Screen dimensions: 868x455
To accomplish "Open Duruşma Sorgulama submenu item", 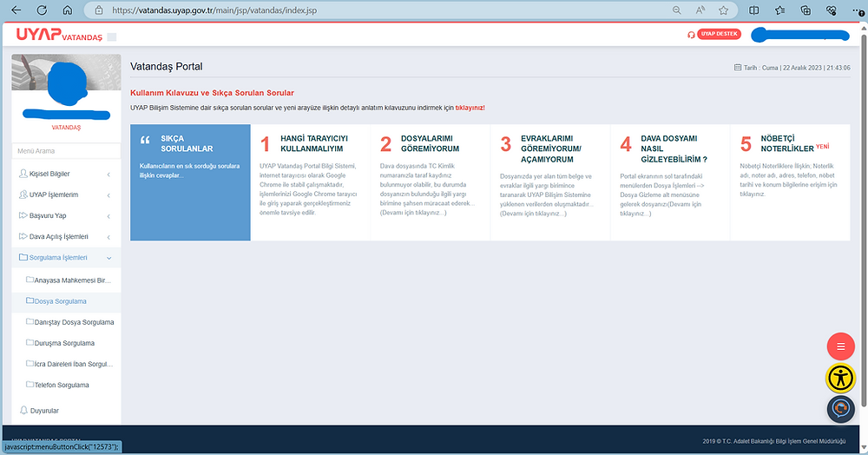I will tap(66, 343).
